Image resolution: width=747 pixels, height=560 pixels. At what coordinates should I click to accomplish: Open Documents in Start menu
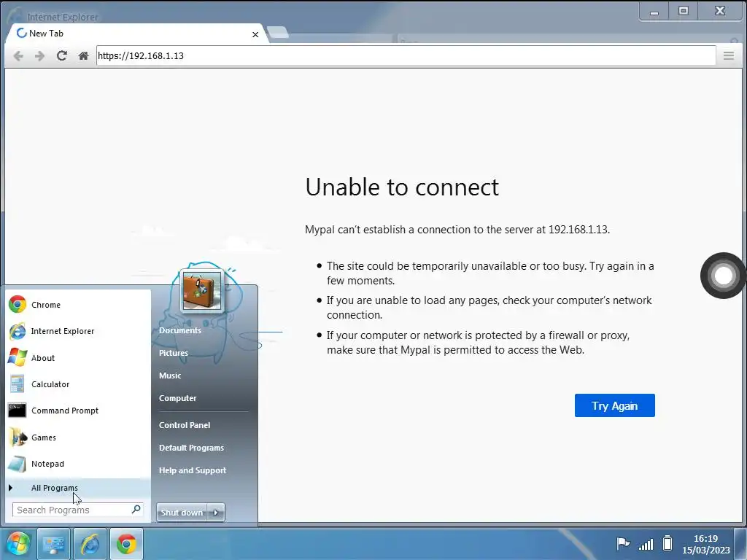180,330
